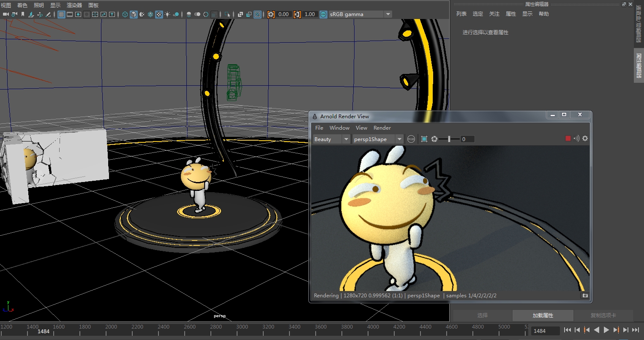The width and height of the screenshot is (644, 340).
Task: Click the snapshot camera icon in Arnold status bar
Action: (585, 296)
